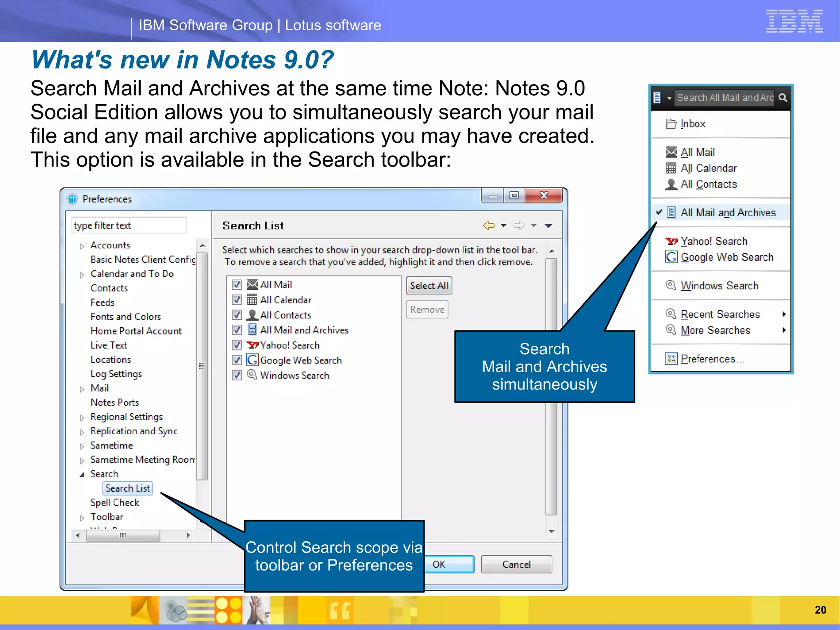840x630 pixels.
Task: Toggle the Yahoo! Search checkbox
Action: pyautogui.click(x=237, y=345)
